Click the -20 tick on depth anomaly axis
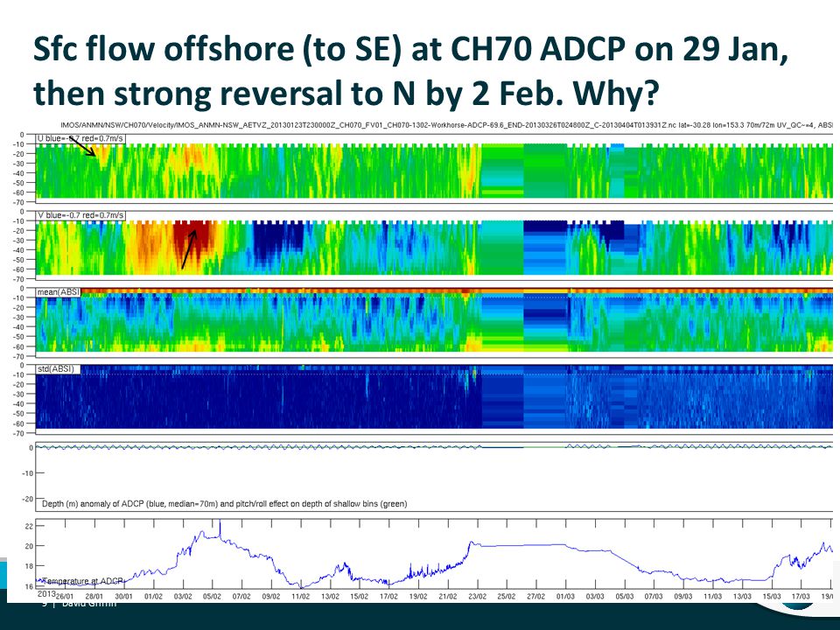This screenshot has width=840, height=630. click(27, 499)
